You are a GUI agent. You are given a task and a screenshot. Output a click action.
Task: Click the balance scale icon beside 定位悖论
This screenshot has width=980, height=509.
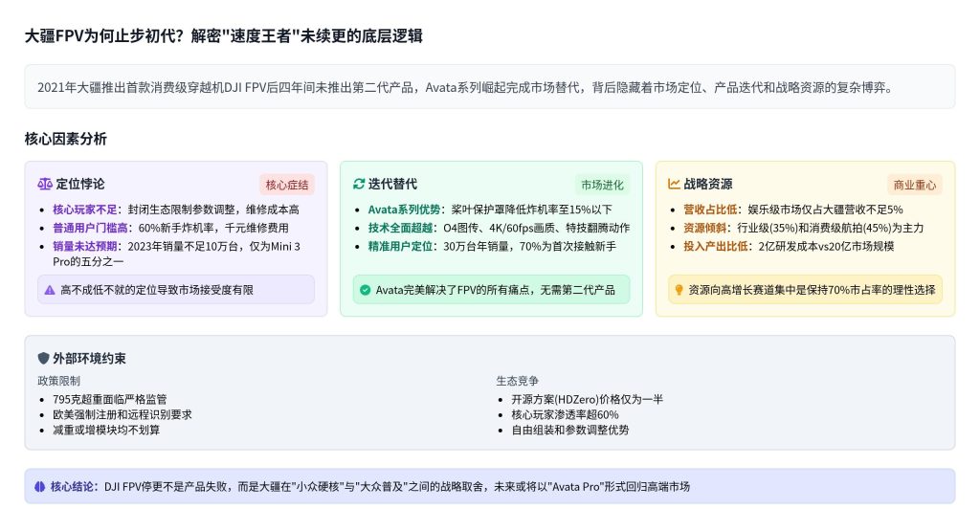[x=45, y=185]
